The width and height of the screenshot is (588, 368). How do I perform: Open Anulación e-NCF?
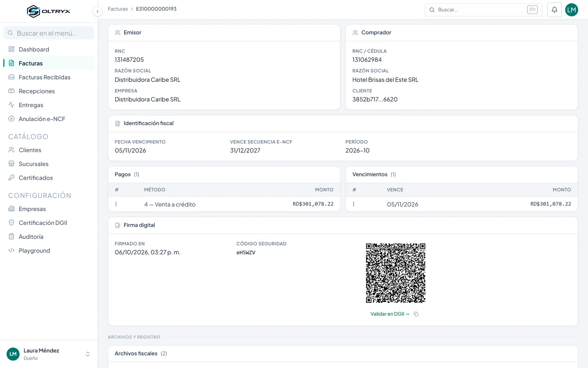(x=49, y=119)
